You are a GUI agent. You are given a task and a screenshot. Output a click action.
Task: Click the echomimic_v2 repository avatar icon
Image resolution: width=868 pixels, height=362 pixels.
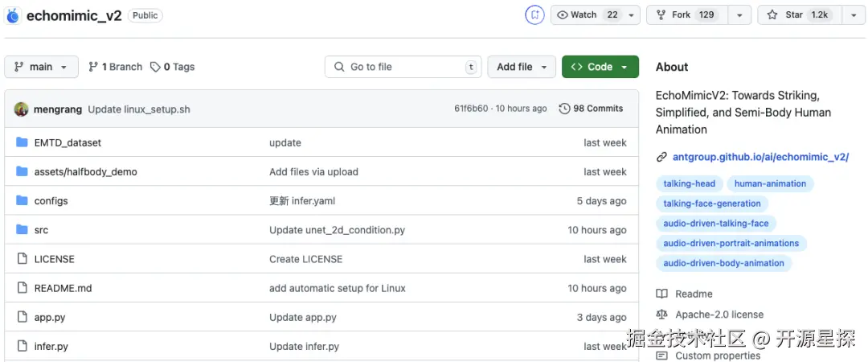pyautogui.click(x=12, y=15)
